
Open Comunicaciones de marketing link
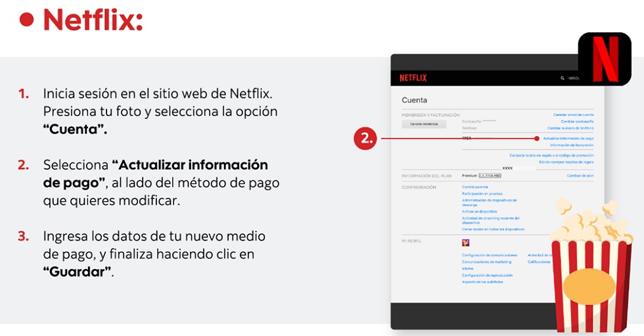(487, 262)
